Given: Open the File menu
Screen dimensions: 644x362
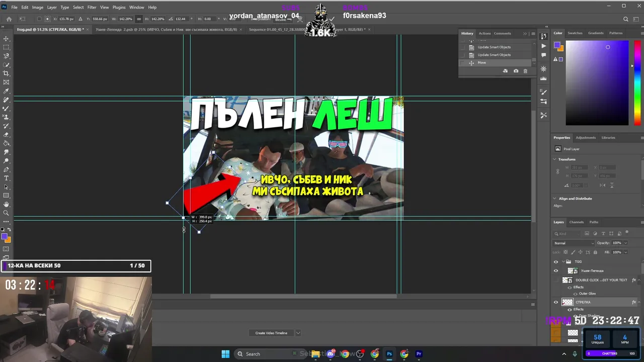Looking at the screenshot, I should 14,8.
